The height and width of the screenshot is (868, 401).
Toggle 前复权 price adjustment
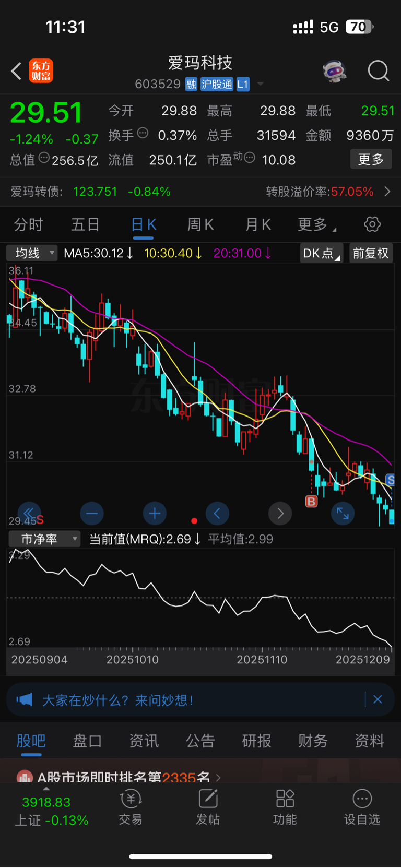(x=371, y=253)
